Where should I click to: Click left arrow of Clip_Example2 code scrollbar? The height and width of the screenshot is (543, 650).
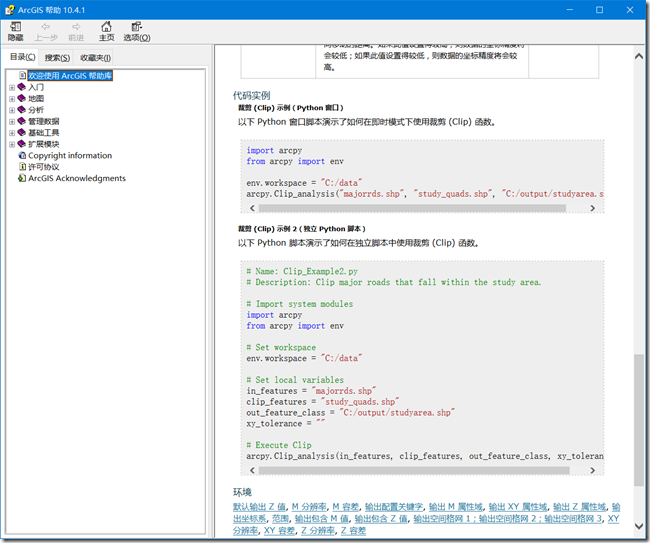pyautogui.click(x=252, y=470)
